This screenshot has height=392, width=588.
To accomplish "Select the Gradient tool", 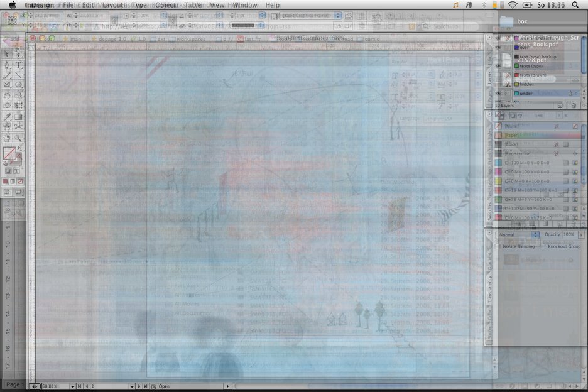I will tap(18, 117).
